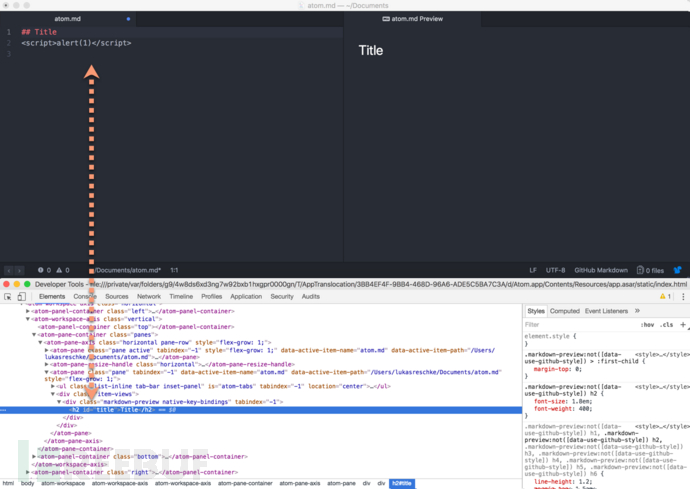
Task: Toggle the device toolbar icon in DevTools
Action: point(22,297)
